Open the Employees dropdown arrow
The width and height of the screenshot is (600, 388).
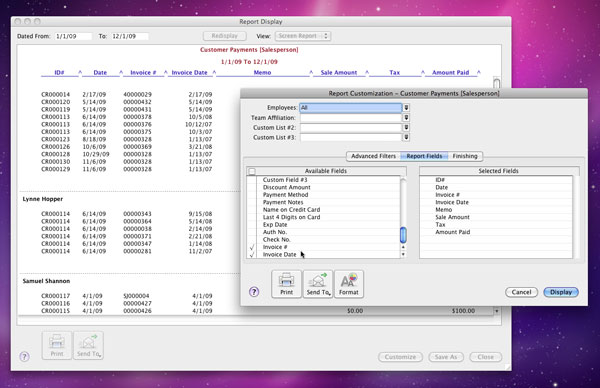[406, 108]
